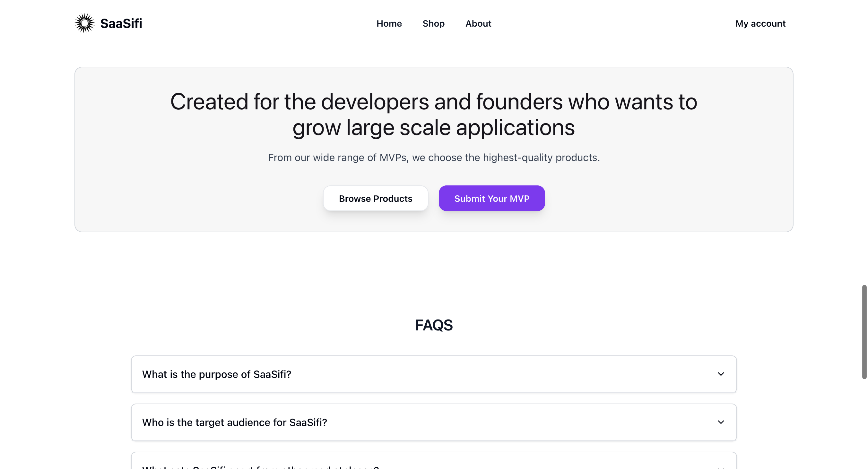
Task: Click the Browse Products button
Action: point(375,198)
